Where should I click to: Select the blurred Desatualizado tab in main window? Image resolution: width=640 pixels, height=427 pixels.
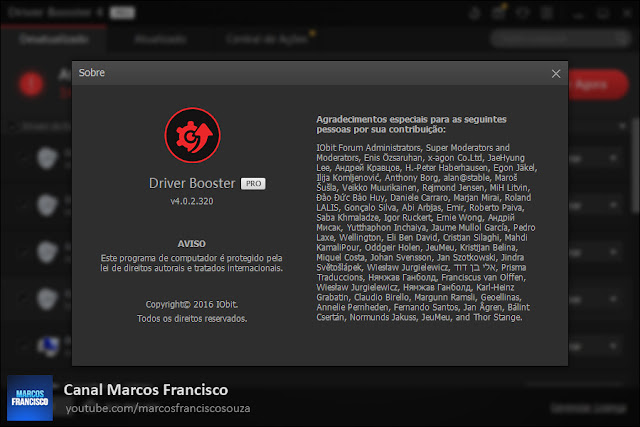pos(53,39)
